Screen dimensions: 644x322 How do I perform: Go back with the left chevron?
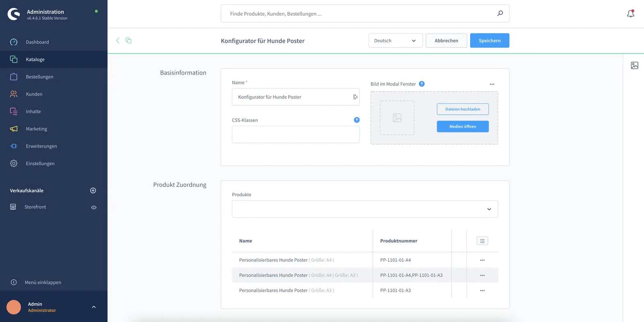(118, 40)
